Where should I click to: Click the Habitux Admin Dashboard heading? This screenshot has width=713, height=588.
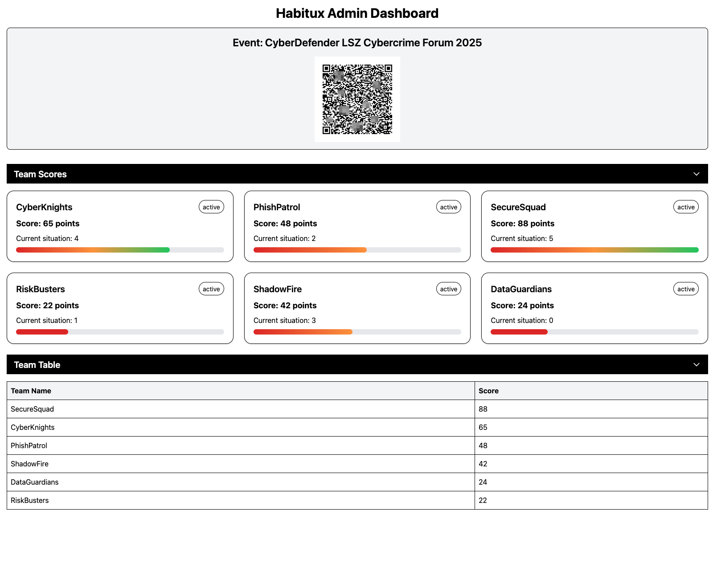pyautogui.click(x=357, y=13)
